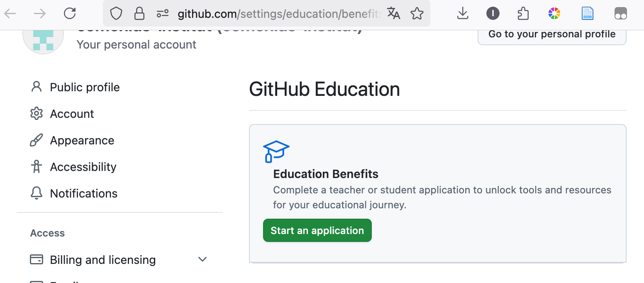Screen dimensions: 644x283
Task: Click the colorful wheel extension icon
Action: pyautogui.click(x=554, y=14)
